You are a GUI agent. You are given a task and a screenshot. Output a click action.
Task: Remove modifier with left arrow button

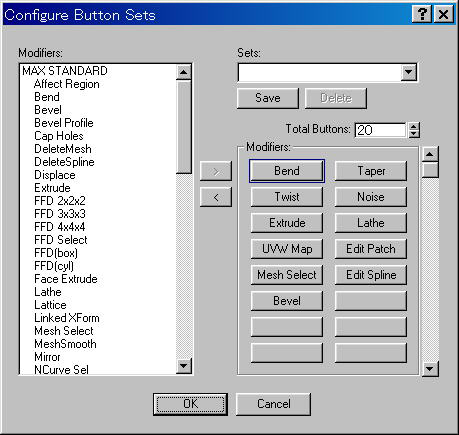tap(216, 197)
